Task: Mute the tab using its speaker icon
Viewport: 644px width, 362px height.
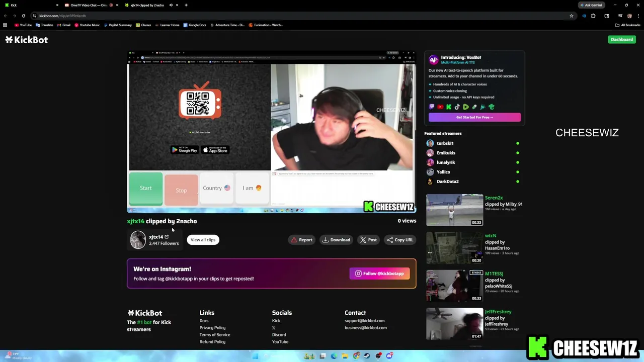Action: [171, 5]
